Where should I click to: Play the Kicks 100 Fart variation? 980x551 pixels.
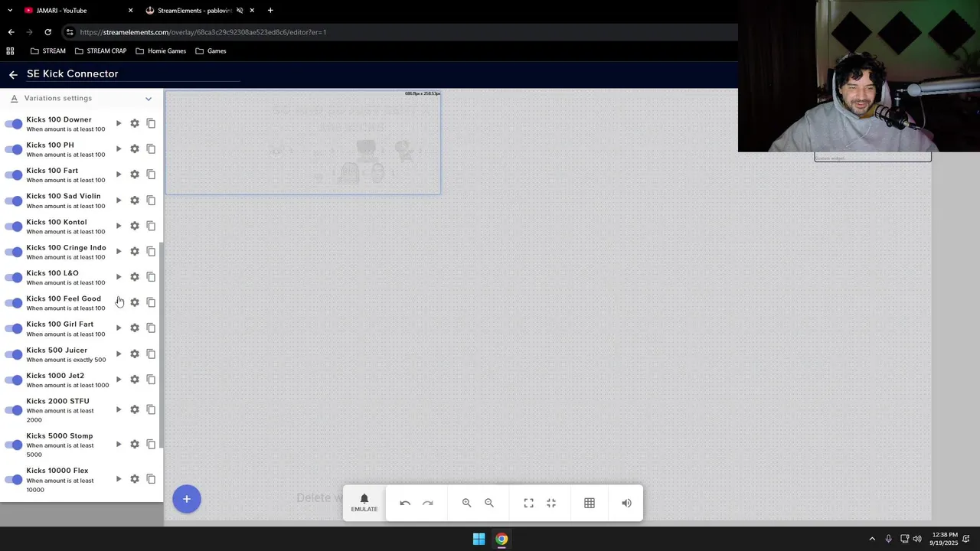point(119,174)
